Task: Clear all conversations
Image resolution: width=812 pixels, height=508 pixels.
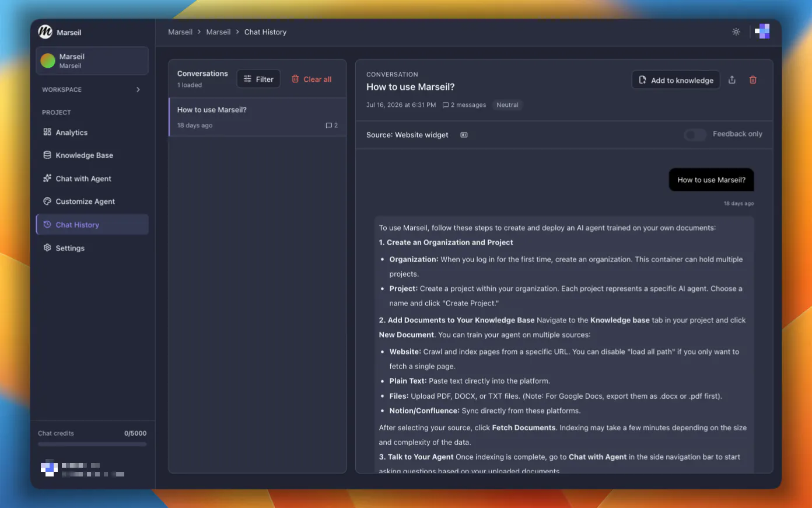Action: 311,79
